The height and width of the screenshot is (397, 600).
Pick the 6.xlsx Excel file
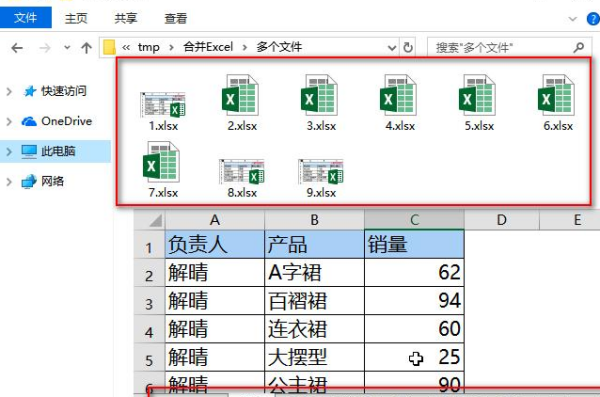[x=557, y=95]
